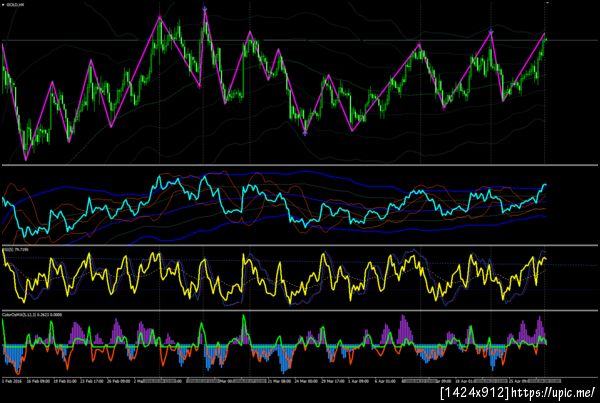Click the '26 Feb 09:00' time label
The width and height of the screenshot is (600, 403).
pos(118,382)
